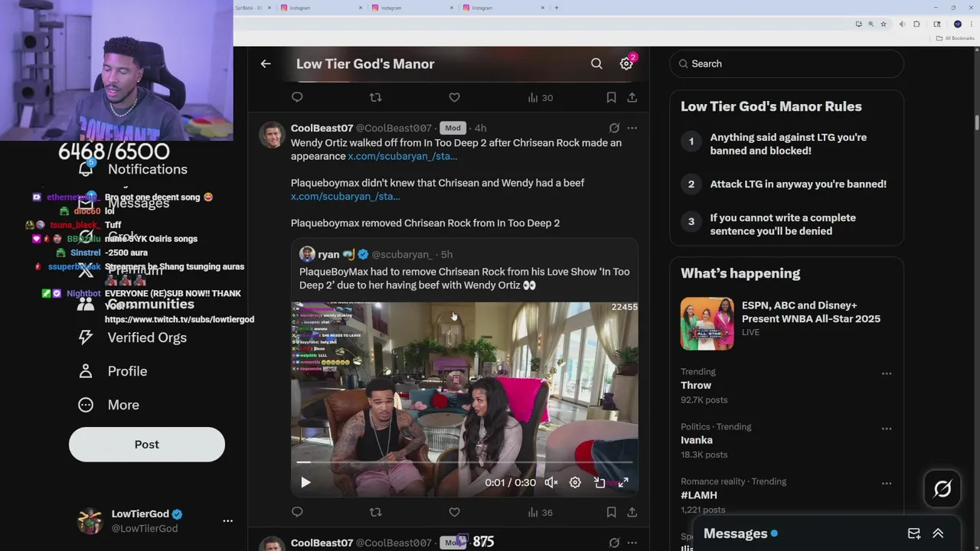Seek along the video progress bar
980x551 pixels.
465,462
